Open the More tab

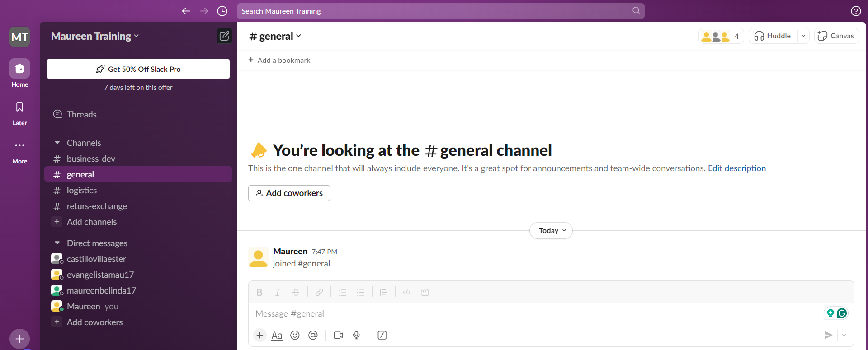pos(20,152)
